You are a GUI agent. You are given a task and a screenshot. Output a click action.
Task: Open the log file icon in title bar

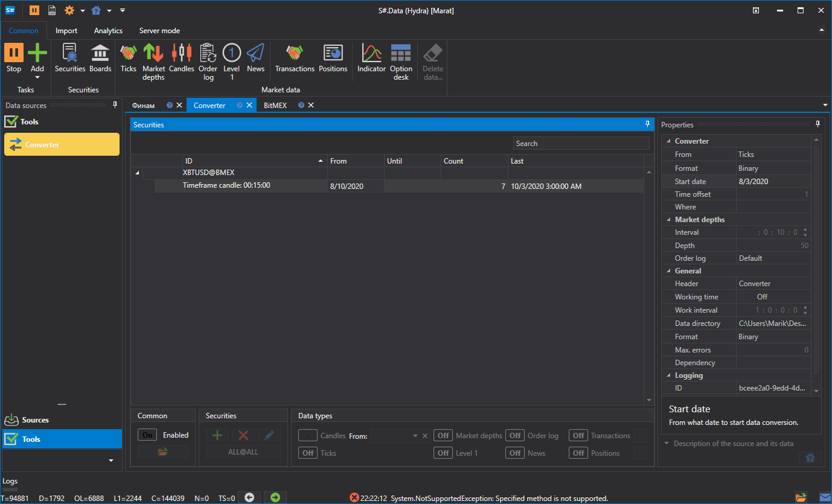click(52, 10)
